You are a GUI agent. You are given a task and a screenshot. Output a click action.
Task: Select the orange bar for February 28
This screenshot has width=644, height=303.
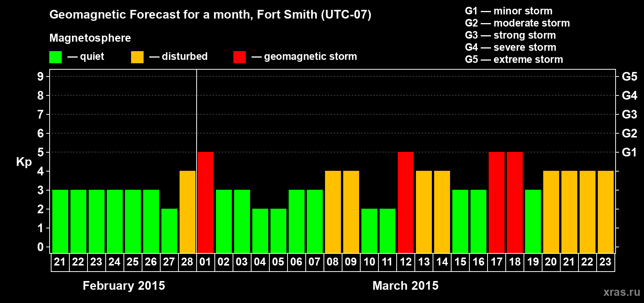pyautogui.click(x=188, y=212)
